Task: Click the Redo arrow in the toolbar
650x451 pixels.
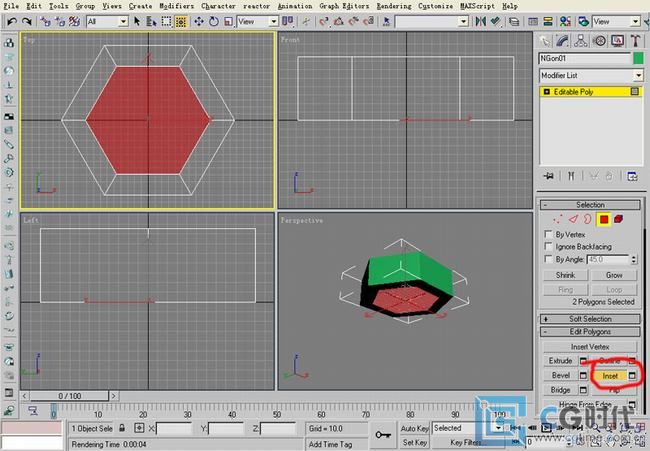Action: [x=27, y=21]
